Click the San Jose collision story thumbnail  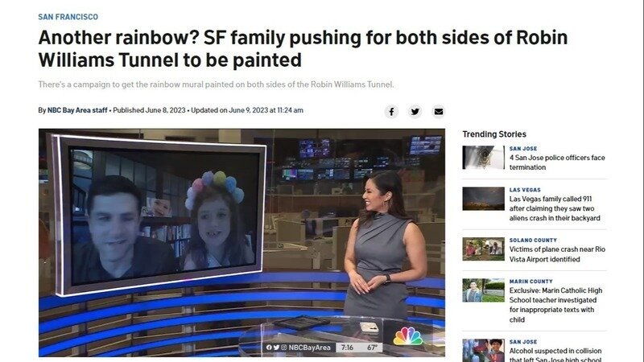click(x=484, y=351)
